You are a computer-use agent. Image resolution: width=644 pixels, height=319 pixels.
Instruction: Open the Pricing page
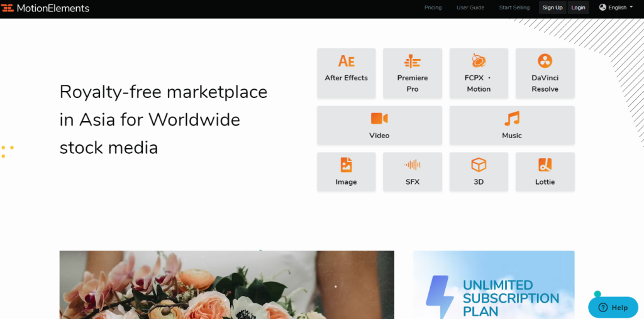pyautogui.click(x=433, y=8)
